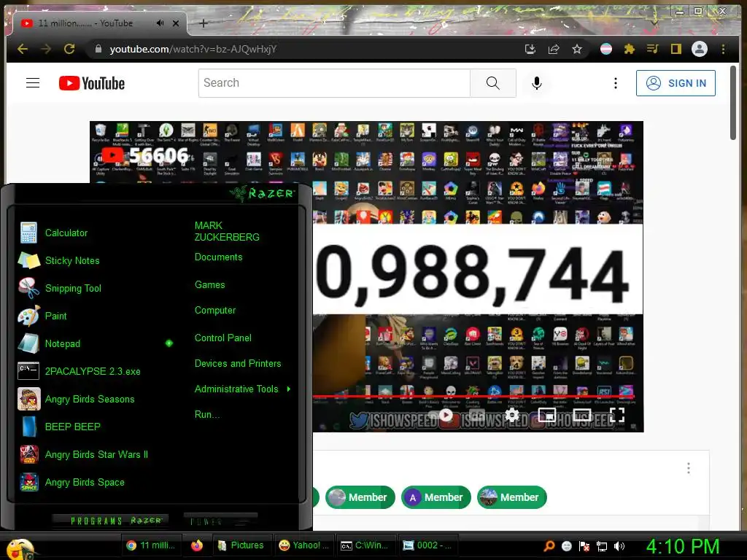Open the Run... dialog
Screen dimensions: 747x560
pos(206,414)
